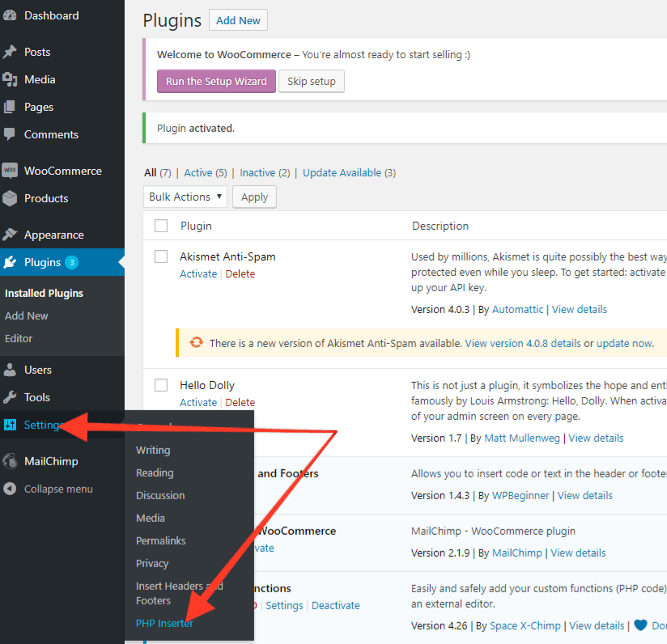Open Matt Mullenweg author link

[x=522, y=438]
